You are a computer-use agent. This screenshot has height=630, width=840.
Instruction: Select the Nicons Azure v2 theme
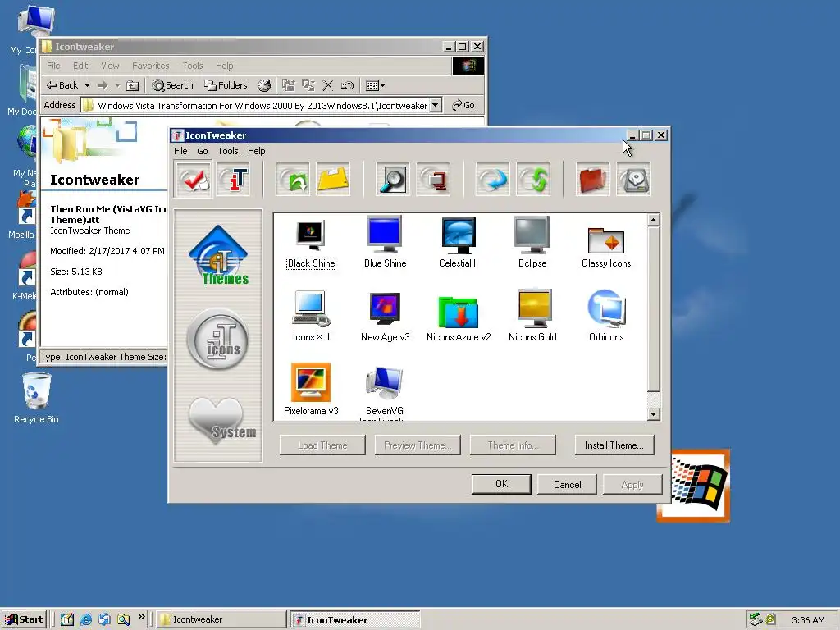click(459, 317)
